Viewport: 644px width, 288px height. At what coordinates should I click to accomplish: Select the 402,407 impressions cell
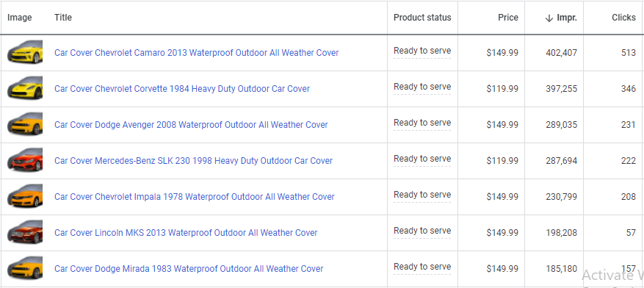[562, 53]
